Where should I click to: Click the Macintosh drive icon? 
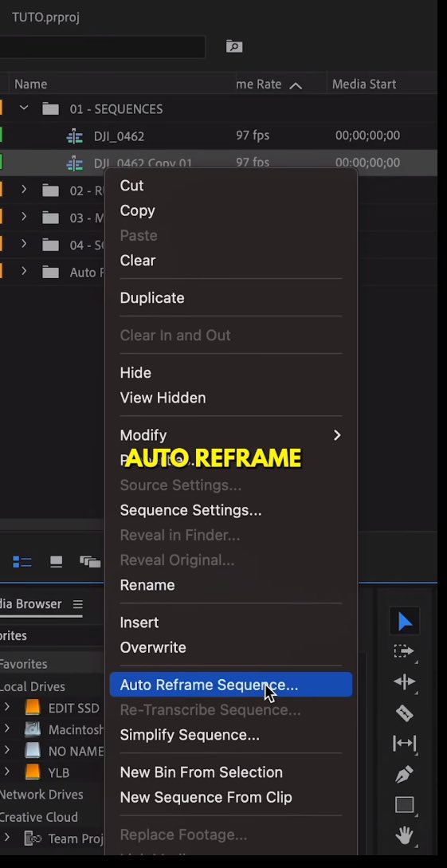pyautogui.click(x=33, y=729)
